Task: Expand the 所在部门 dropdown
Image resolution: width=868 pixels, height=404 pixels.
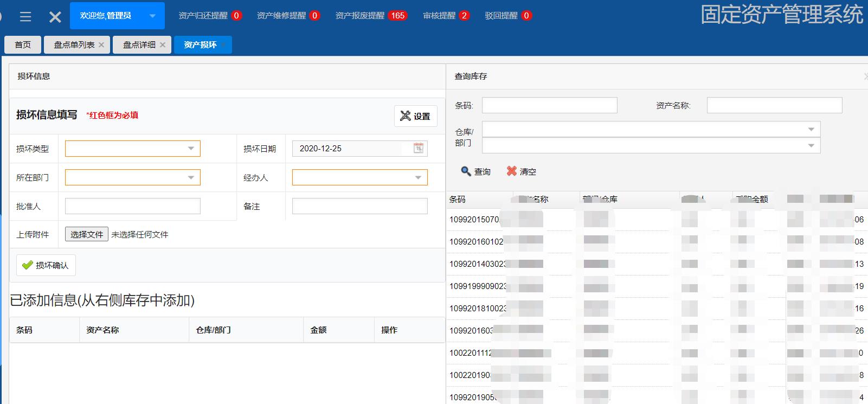Action: (x=191, y=177)
